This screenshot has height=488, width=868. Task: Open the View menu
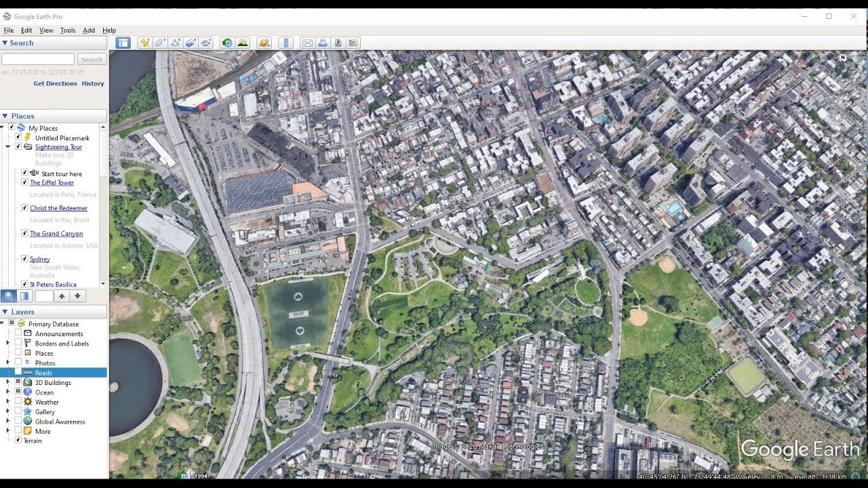[46, 30]
